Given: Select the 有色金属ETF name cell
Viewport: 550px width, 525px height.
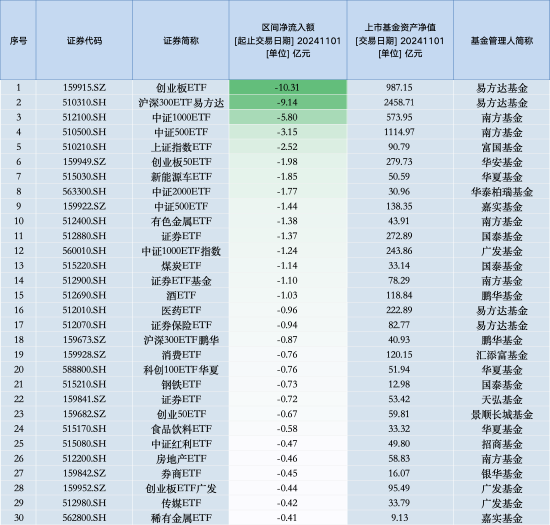Looking at the screenshot, I should [181, 221].
